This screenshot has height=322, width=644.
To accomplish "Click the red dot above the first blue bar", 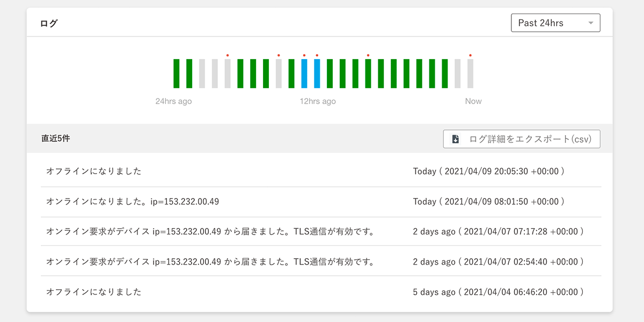I will [x=304, y=55].
